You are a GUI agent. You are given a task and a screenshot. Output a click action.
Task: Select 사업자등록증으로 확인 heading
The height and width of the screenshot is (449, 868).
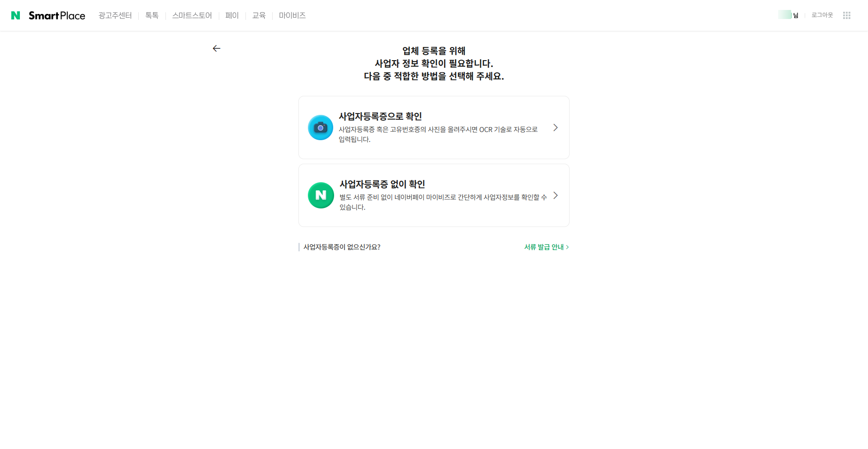[x=380, y=116]
